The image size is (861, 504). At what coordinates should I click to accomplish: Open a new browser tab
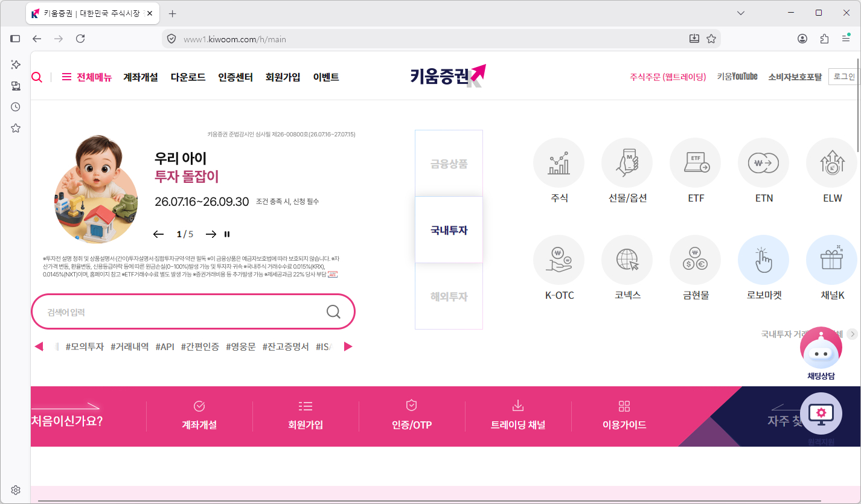(x=172, y=13)
